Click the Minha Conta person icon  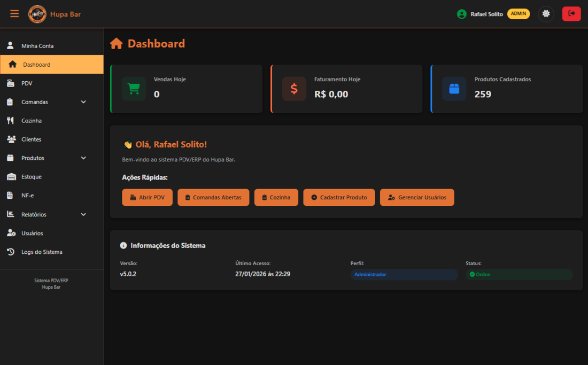(x=10, y=46)
